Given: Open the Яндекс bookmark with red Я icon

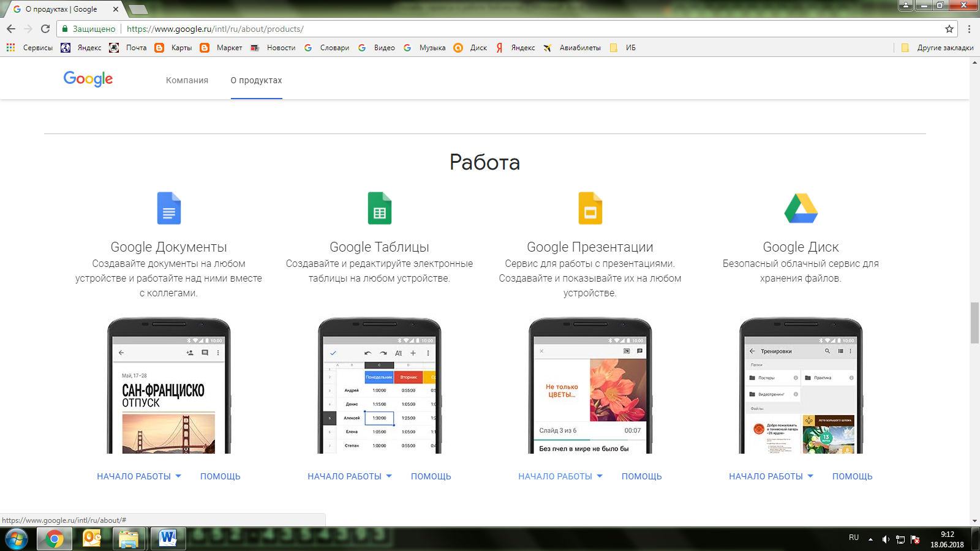Looking at the screenshot, I should 515,48.
